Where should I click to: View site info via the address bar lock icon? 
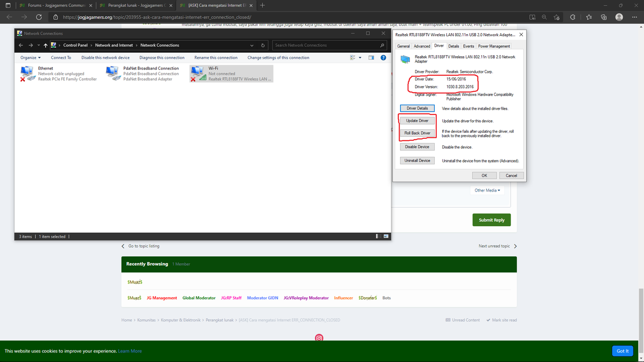(x=56, y=17)
